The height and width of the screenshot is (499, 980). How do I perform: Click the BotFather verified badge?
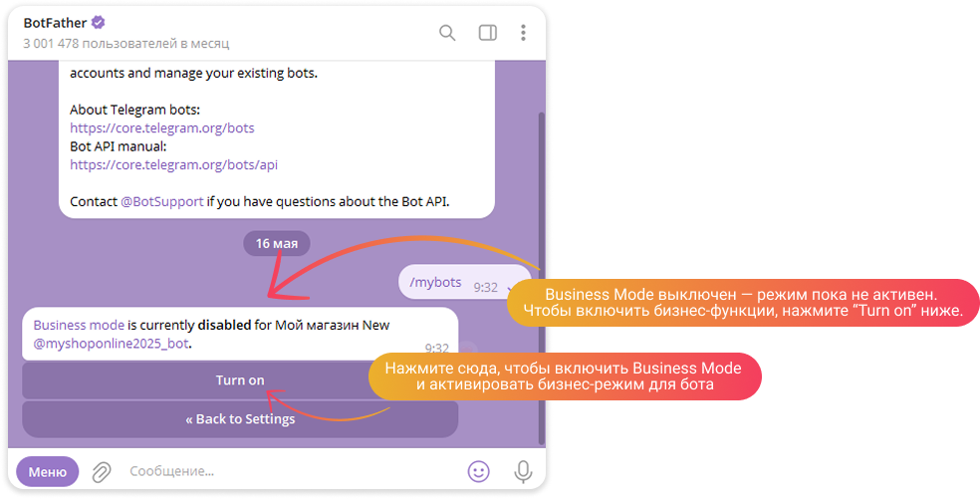click(99, 23)
